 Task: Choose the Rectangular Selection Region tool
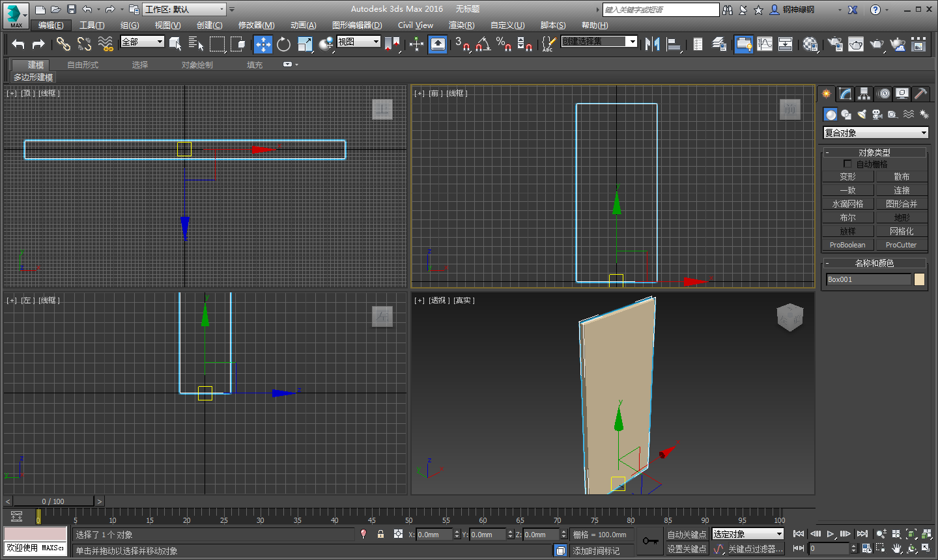click(x=217, y=44)
